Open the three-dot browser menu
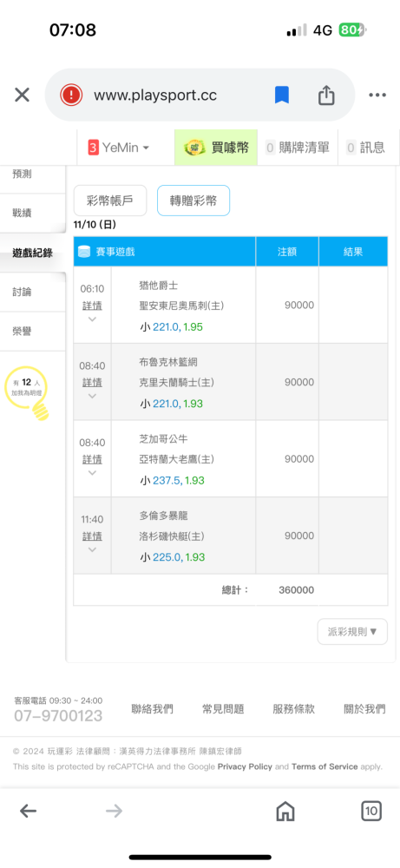Image resolution: width=400 pixels, height=868 pixels. pyautogui.click(x=377, y=95)
